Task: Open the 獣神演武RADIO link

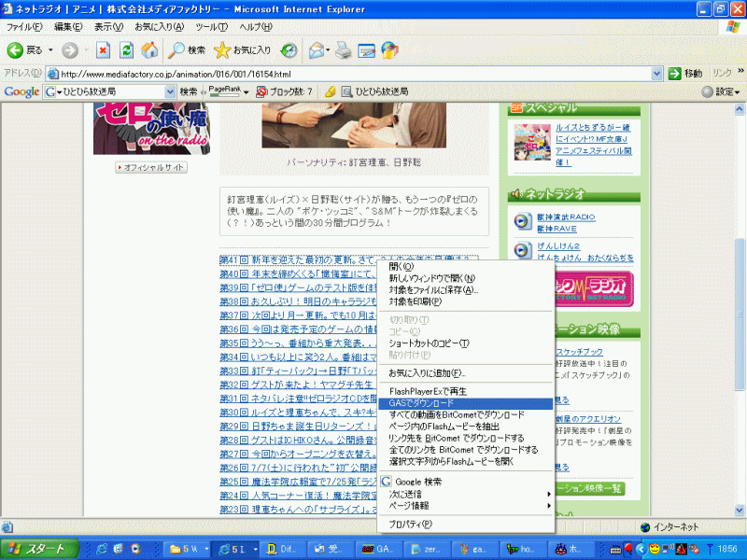Action: click(x=566, y=217)
